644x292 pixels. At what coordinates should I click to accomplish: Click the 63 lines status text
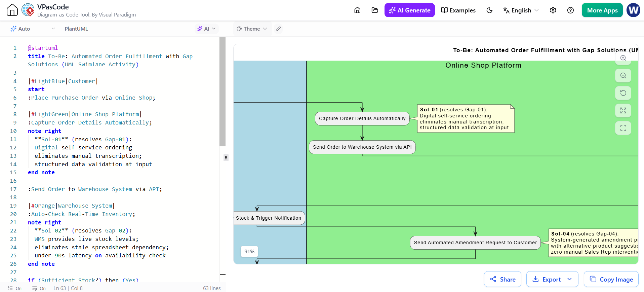(x=212, y=288)
